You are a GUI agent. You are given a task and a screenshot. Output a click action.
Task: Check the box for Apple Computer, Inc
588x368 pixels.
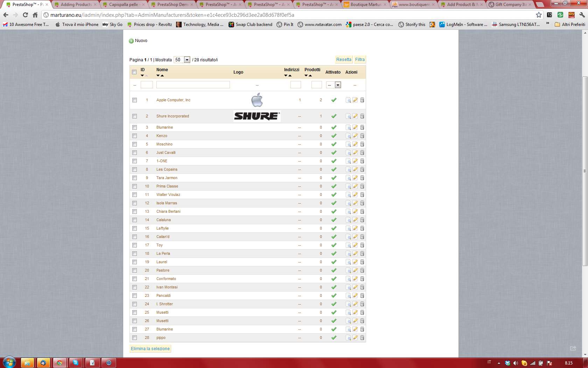[x=134, y=100]
